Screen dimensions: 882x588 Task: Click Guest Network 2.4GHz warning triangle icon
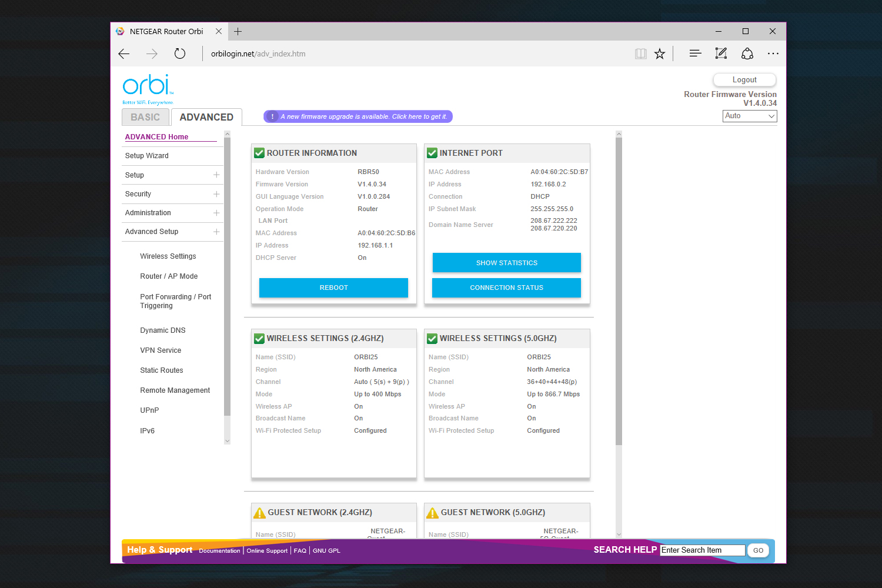[x=259, y=513]
